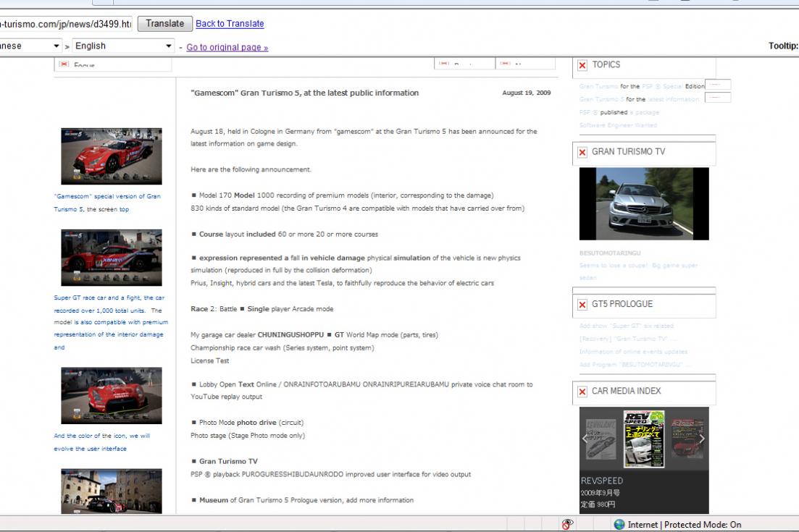This screenshot has height=532, width=799.
Task: Open the English target language dropdown
Action: tap(123, 46)
